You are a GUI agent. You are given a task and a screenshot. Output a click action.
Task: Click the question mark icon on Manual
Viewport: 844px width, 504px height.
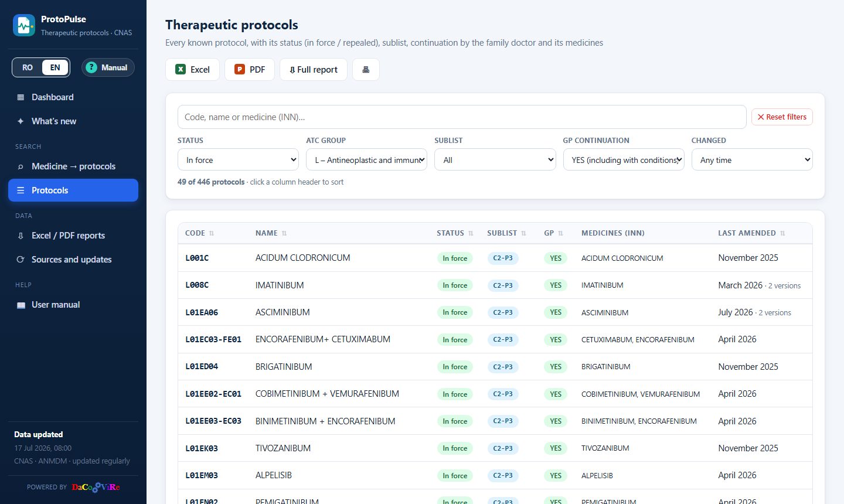point(91,67)
